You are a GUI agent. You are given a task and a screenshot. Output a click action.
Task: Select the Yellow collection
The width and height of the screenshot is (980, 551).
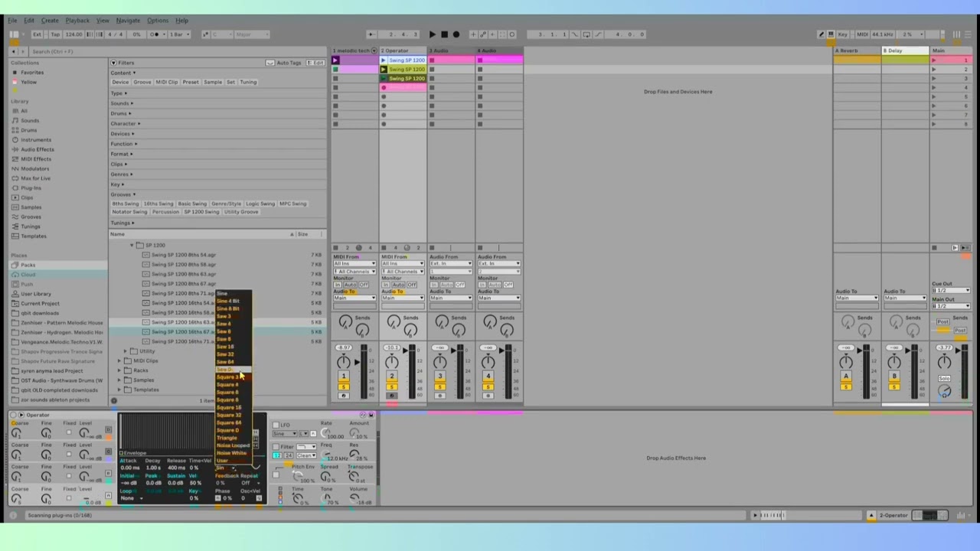coord(28,82)
